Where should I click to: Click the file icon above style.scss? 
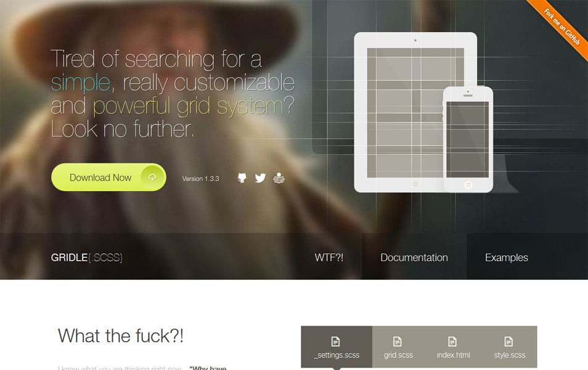tap(509, 341)
